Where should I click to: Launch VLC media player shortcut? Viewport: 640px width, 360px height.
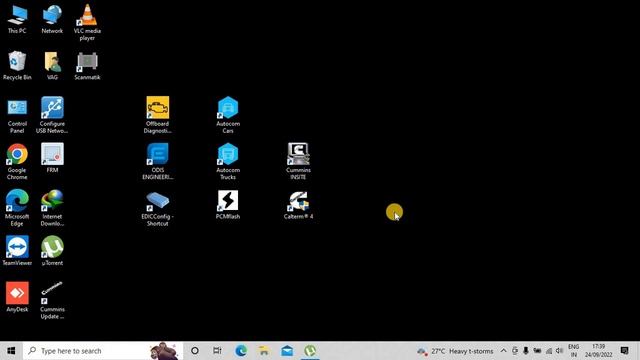coord(87,22)
